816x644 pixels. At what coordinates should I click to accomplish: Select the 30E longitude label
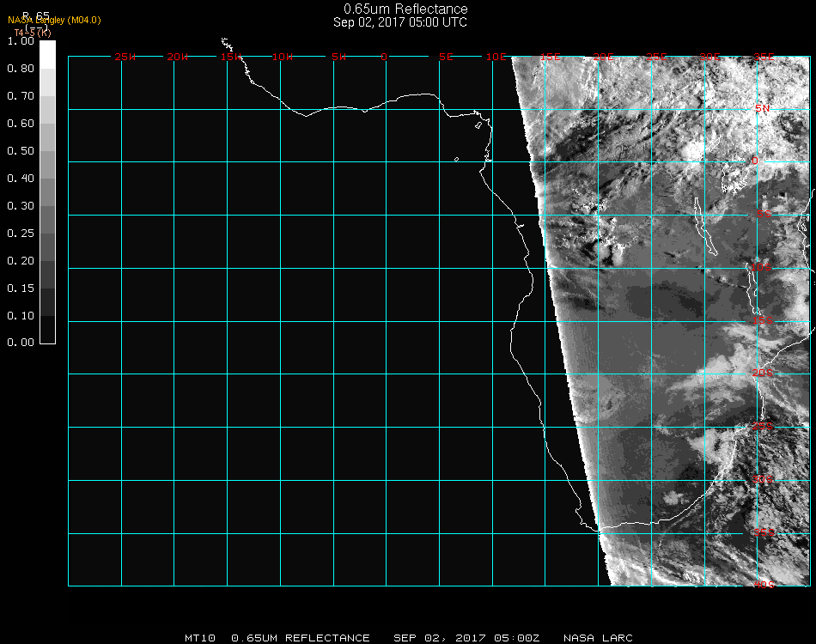(x=709, y=57)
